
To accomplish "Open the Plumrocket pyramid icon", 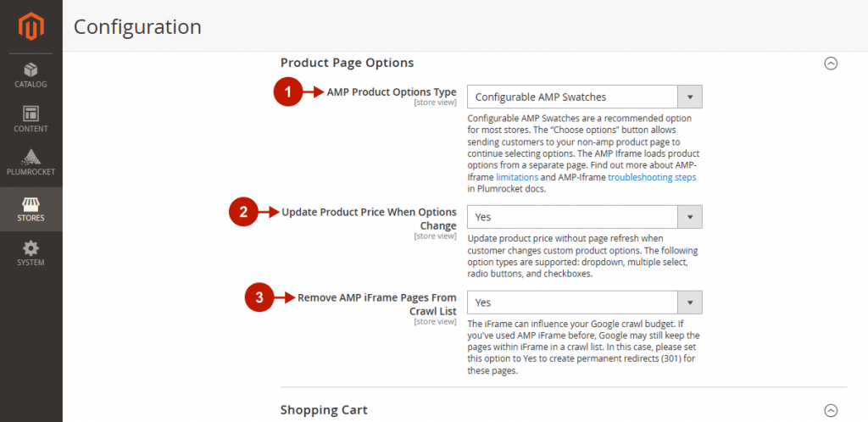I will (x=31, y=157).
